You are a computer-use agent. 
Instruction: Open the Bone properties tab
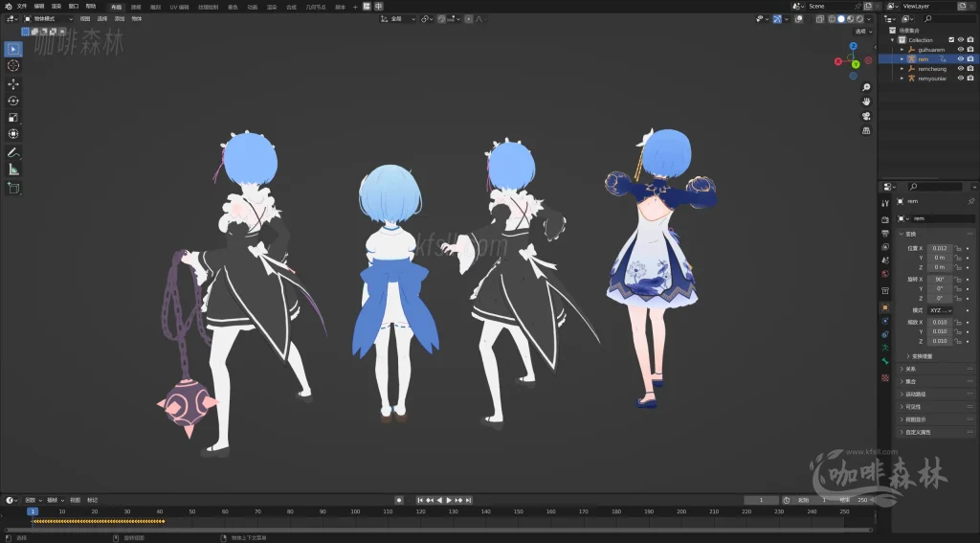coord(885,362)
